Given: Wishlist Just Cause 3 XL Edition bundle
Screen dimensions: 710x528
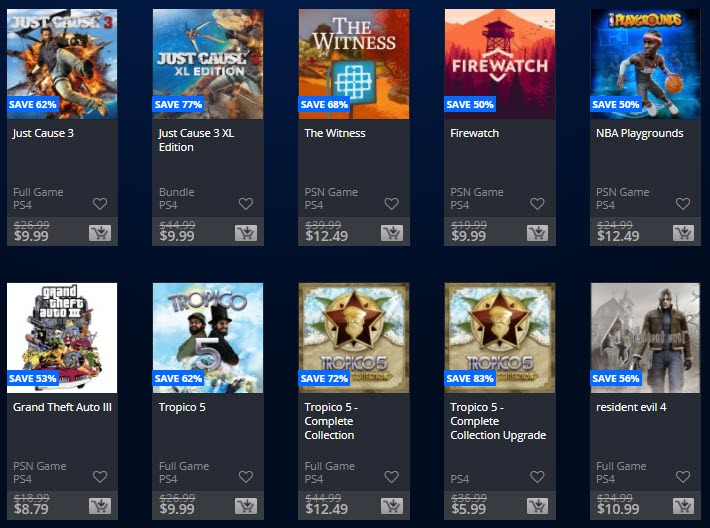Looking at the screenshot, I should (246, 204).
